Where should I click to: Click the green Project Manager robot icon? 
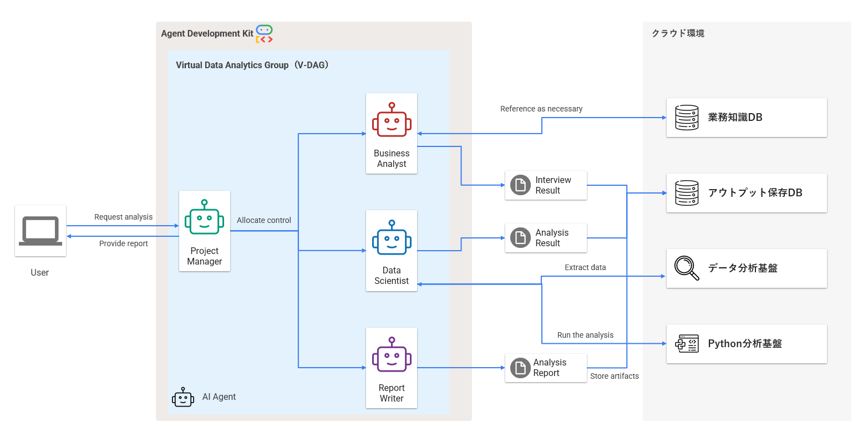[x=204, y=217]
